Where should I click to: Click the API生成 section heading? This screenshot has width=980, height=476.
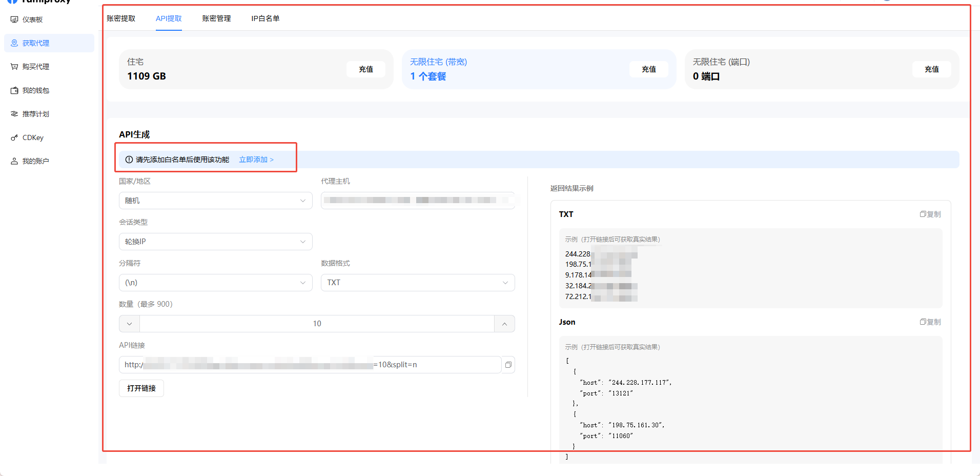tap(134, 134)
